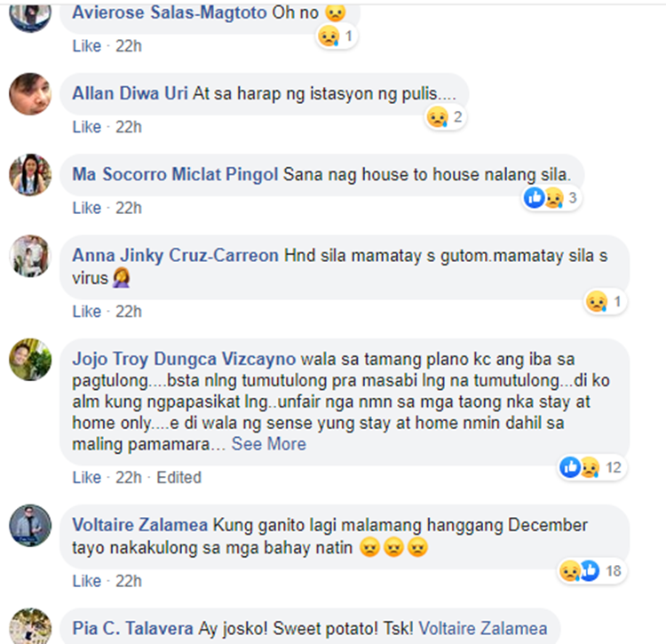Open Allan Diwa Uri's profile picture
Screen dimensions: 666x644
pyautogui.click(x=30, y=94)
